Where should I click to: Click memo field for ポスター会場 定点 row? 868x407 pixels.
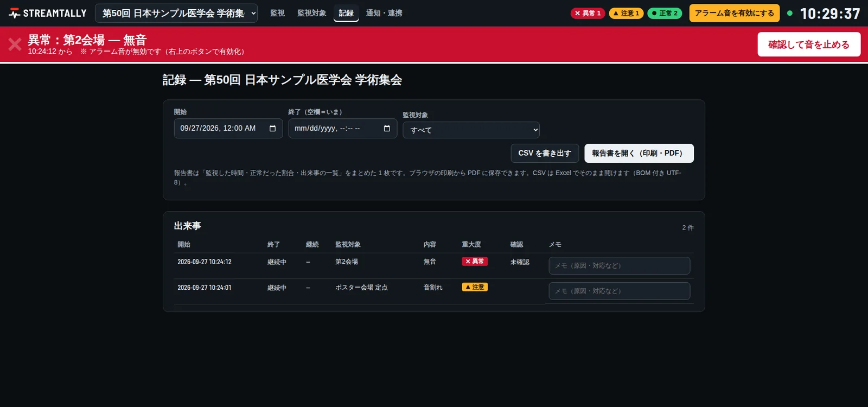click(620, 291)
